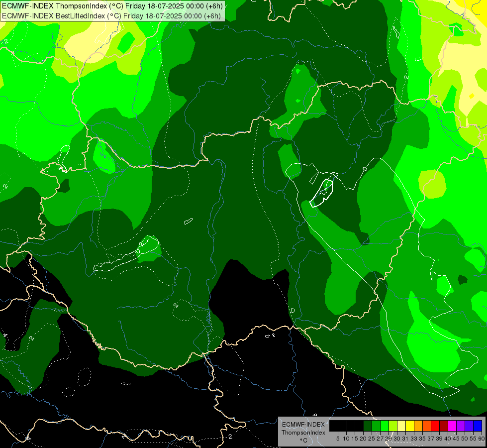Click the dark red 39–40 legend swatch
Image resolution: width=487 pixels, height=448 pixels.
[444, 426]
